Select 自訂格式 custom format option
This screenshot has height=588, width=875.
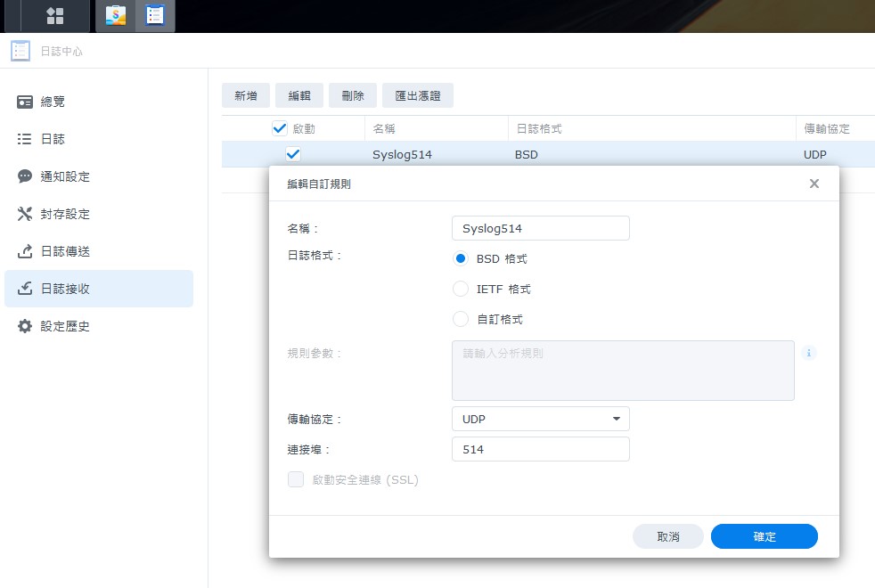point(461,319)
